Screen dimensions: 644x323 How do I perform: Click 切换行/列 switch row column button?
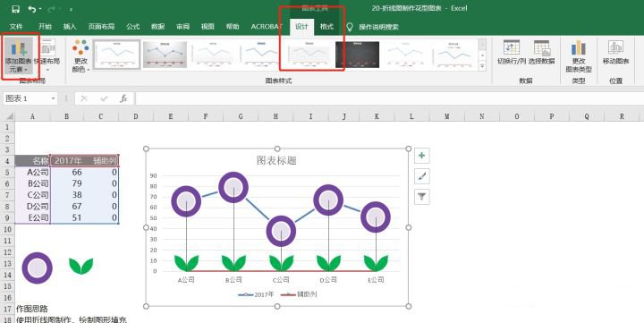pos(512,53)
